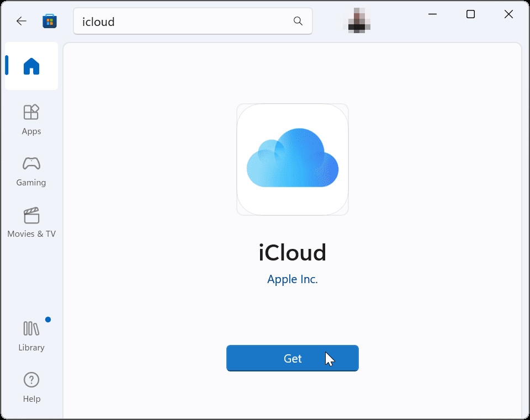
Task: Open the Help section
Action: coord(31,387)
